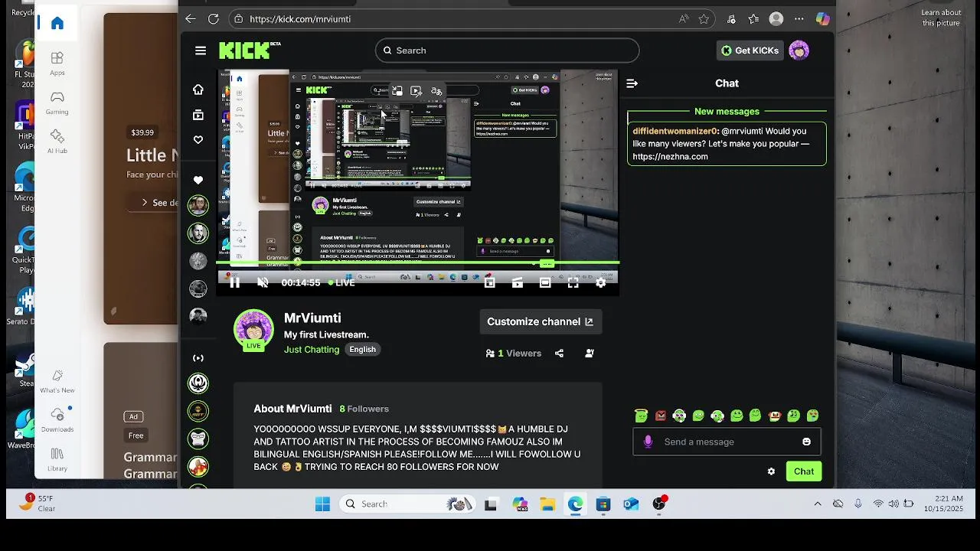Viewport: 980px width, 551px height.
Task: Click the taskbar Search box
Action: click(409, 504)
